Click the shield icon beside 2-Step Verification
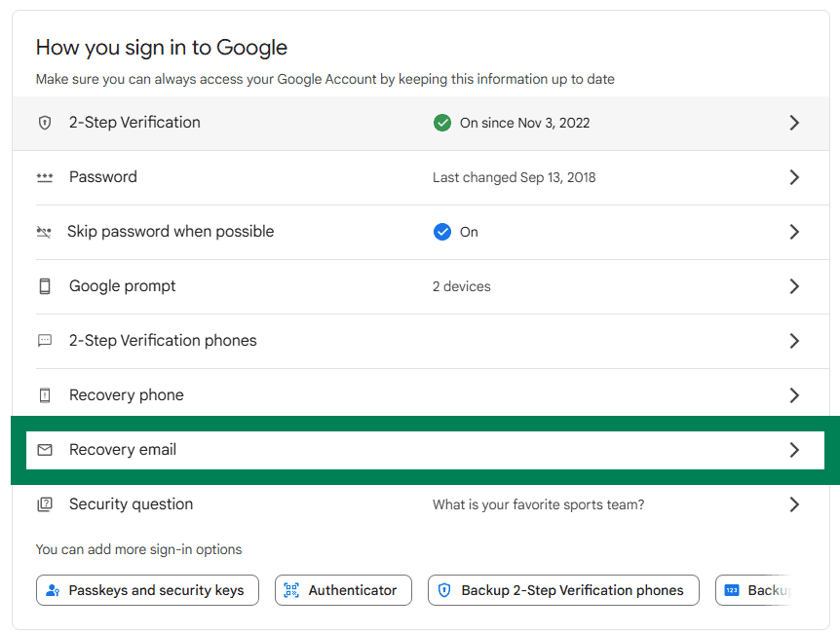The width and height of the screenshot is (840, 633). coord(45,123)
